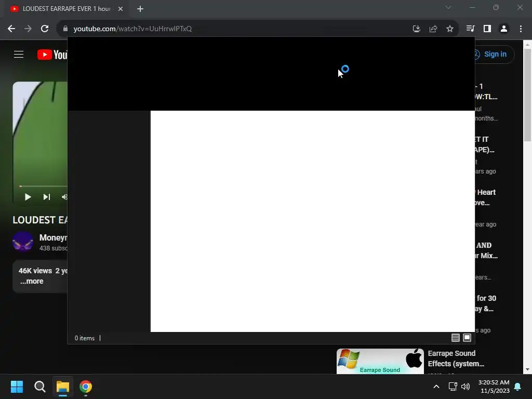Screen dimensions: 532x399
Task: Open Earrape Sound Effects thumbnail
Action: (x=380, y=362)
